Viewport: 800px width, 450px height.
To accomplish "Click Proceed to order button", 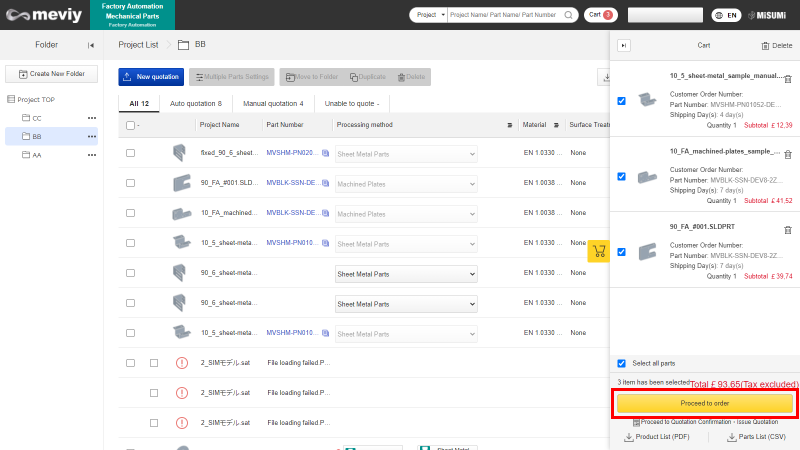I will [705, 403].
